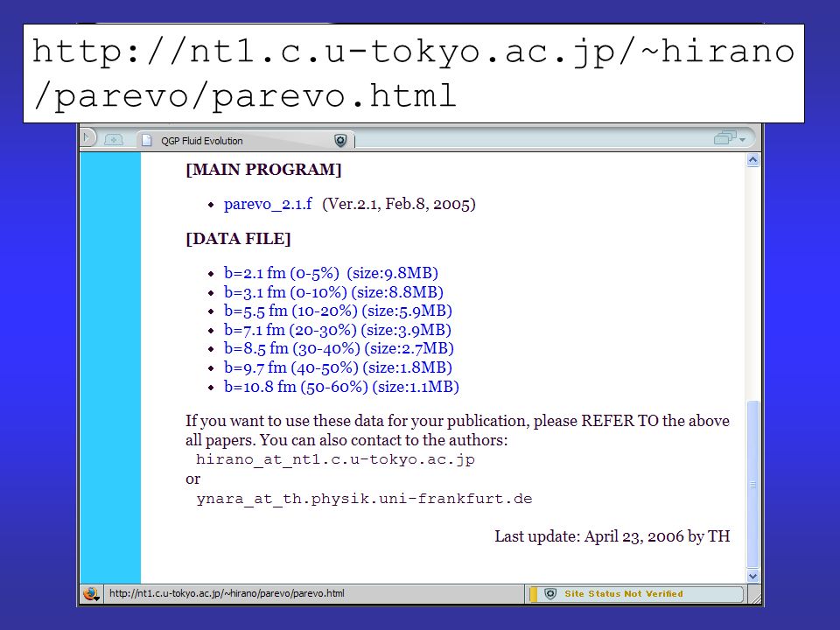Screen dimensions: 840x630
Task: Click the large URL text box at top
Action: pyautogui.click(x=414, y=73)
